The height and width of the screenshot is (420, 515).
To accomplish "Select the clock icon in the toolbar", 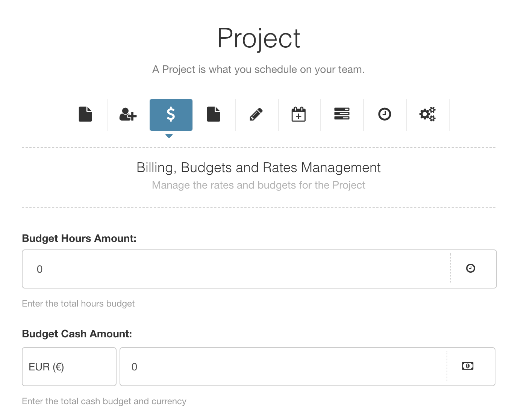I will click(385, 115).
